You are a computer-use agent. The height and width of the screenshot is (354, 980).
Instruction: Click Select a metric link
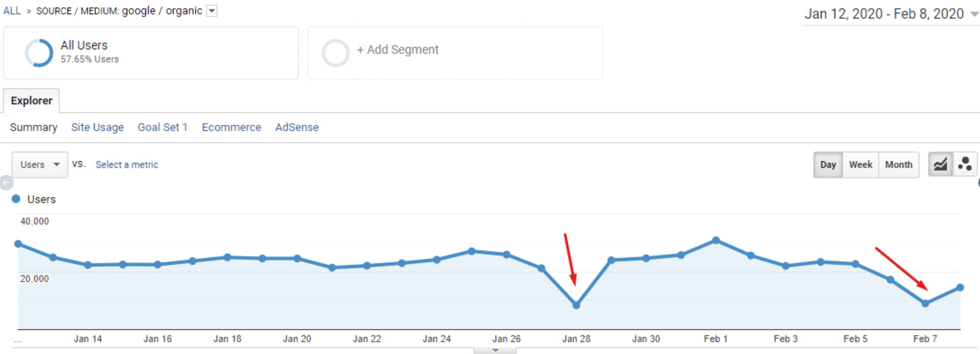[x=127, y=164]
